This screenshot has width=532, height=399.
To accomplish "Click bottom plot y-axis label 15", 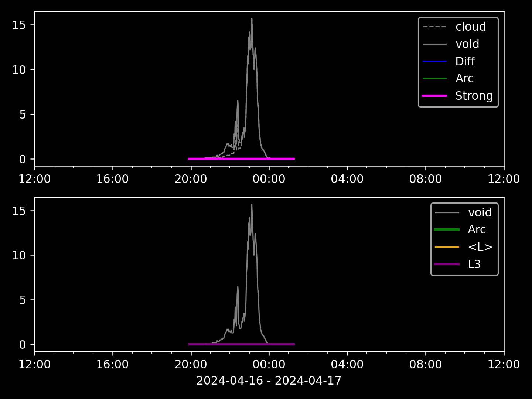I will pyautogui.click(x=19, y=211).
